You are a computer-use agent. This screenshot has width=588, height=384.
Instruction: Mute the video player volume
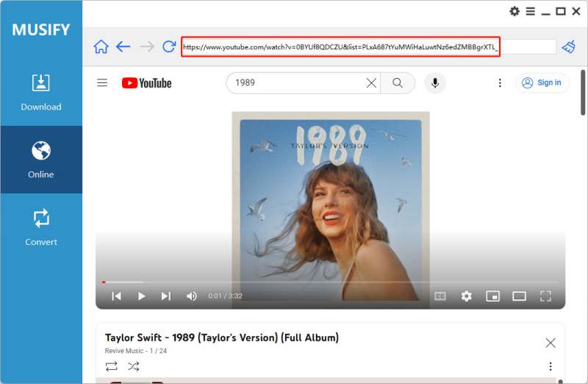[x=192, y=296]
